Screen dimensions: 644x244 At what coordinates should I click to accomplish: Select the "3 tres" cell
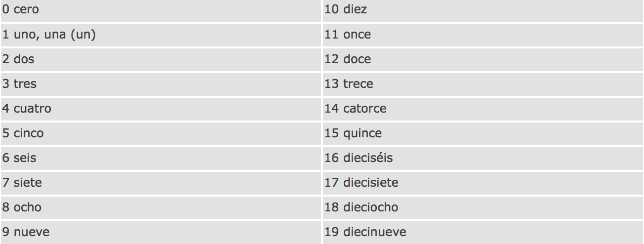[x=161, y=84]
